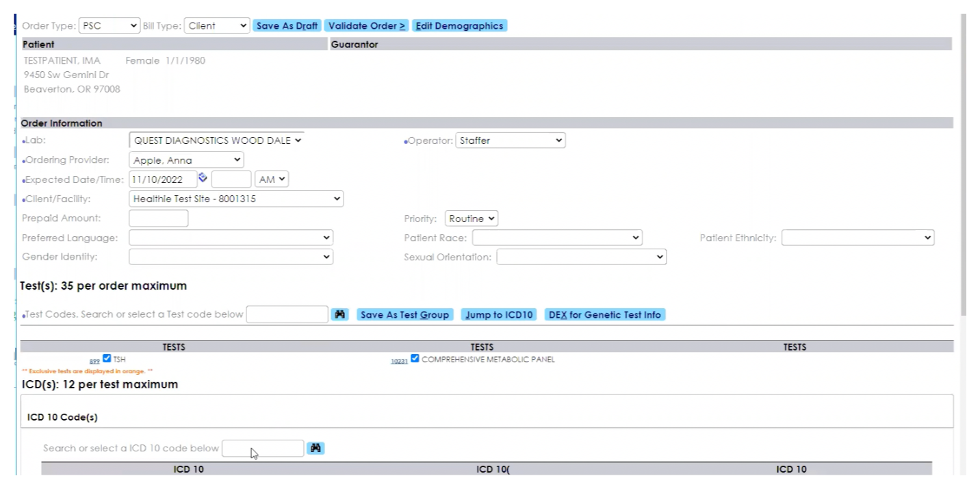Select the Priority Routine dropdown
The image size is (980, 489).
(x=471, y=218)
